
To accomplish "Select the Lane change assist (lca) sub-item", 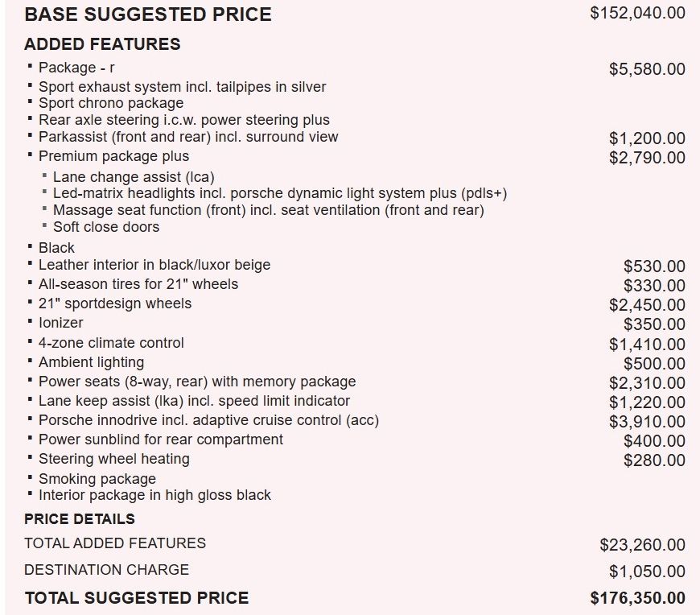I will (x=134, y=176).
